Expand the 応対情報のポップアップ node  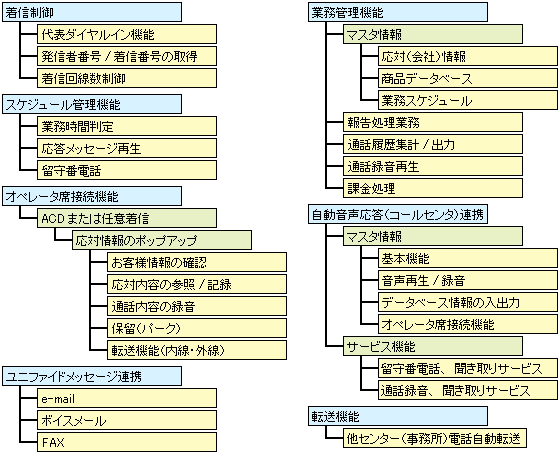point(162,240)
